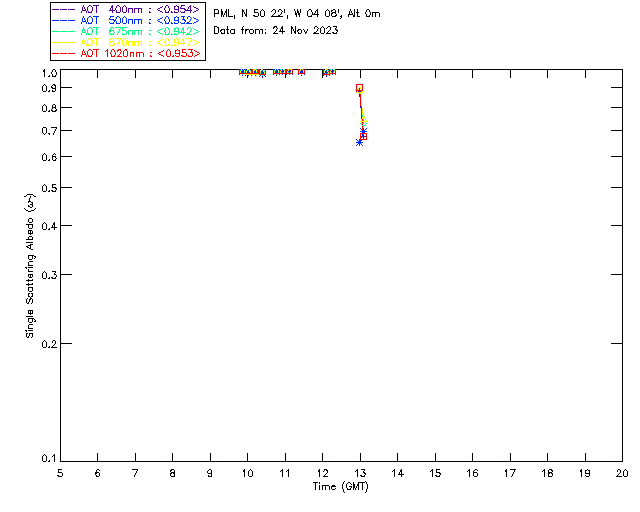Click the green dashed line sample in legend

tap(64, 31)
